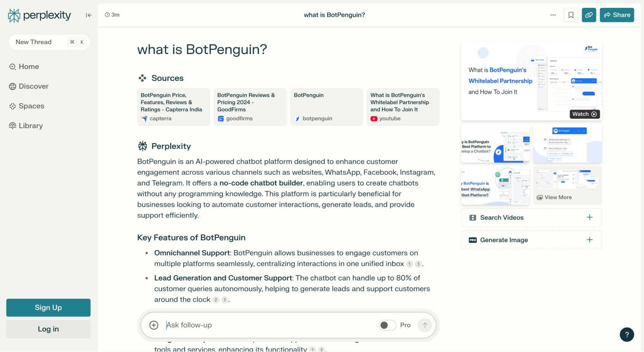Click the Sign Up button
The image size is (644, 352).
[x=48, y=307]
